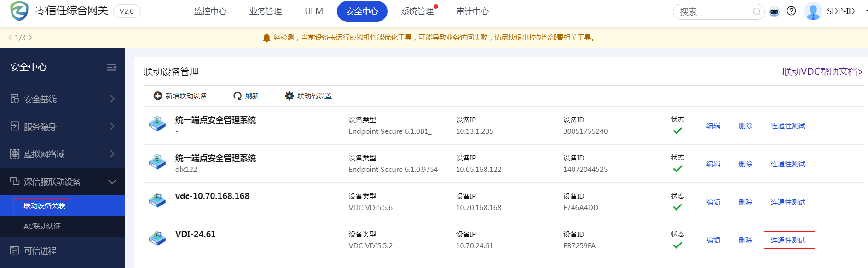Click the search magnifier icon
This screenshot has height=268, width=868.
point(757,11)
